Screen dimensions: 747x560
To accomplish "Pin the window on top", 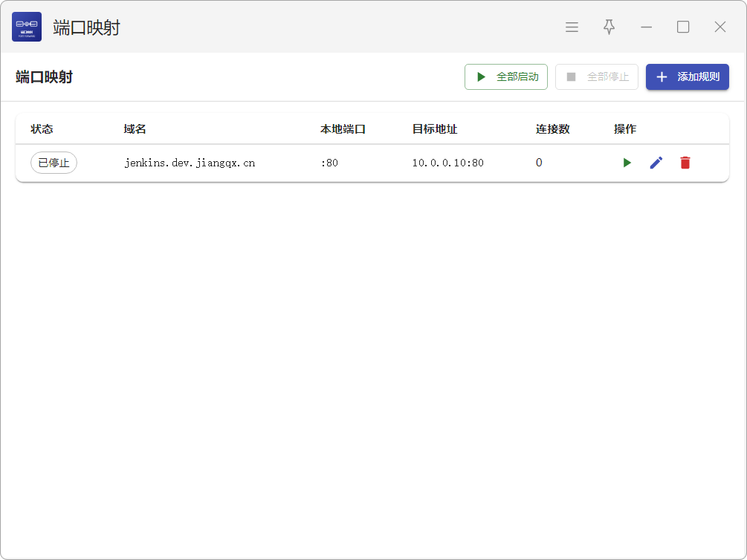I will pyautogui.click(x=609, y=27).
